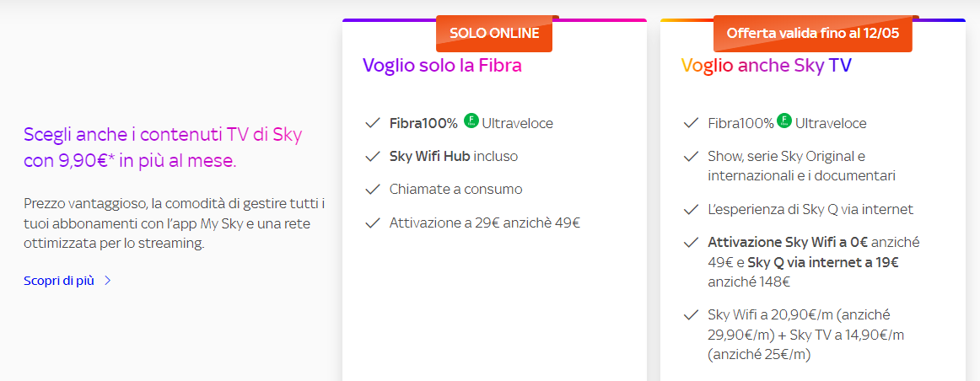Click green fiber icon in Voglio anche Sky TV card
980x381 pixels.
(784, 122)
